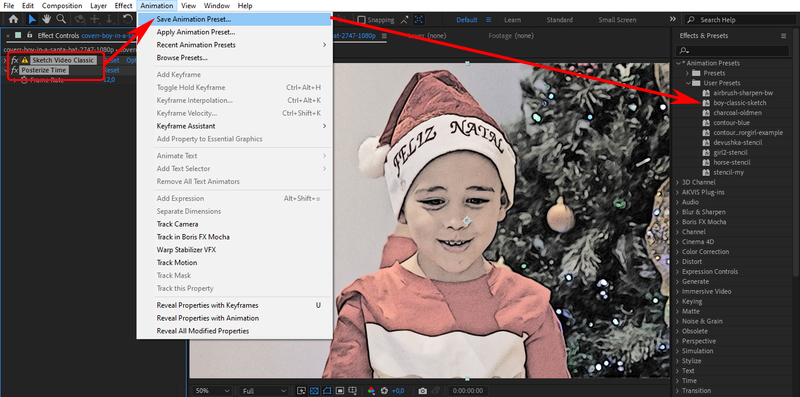
Task: Select the charcoal-oldmen preset
Action: (x=737, y=113)
